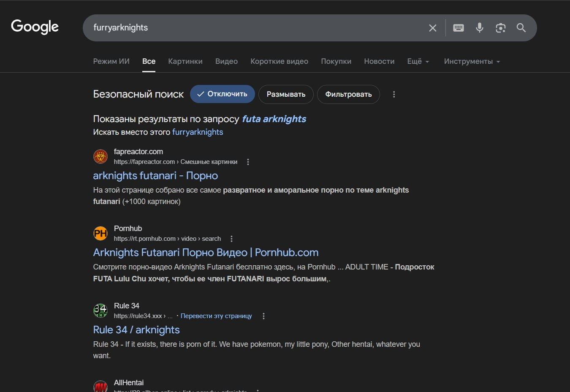Open the three-dot options for the fapreactor.com result
The width and height of the screenshot is (570, 392).
[248, 162]
